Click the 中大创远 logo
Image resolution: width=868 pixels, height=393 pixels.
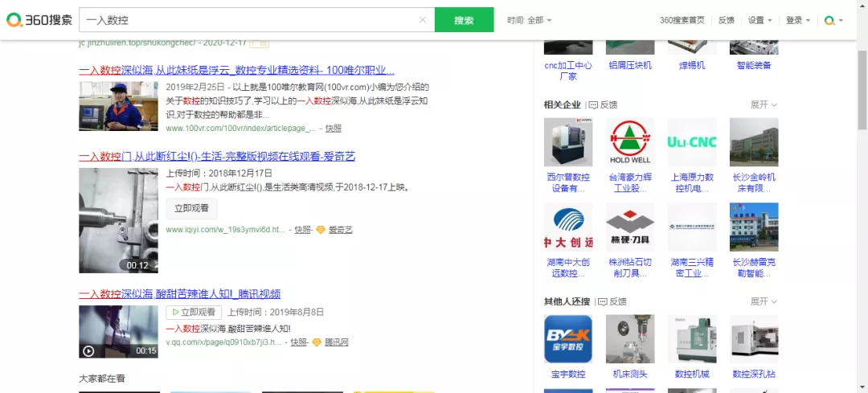pyautogui.click(x=568, y=227)
